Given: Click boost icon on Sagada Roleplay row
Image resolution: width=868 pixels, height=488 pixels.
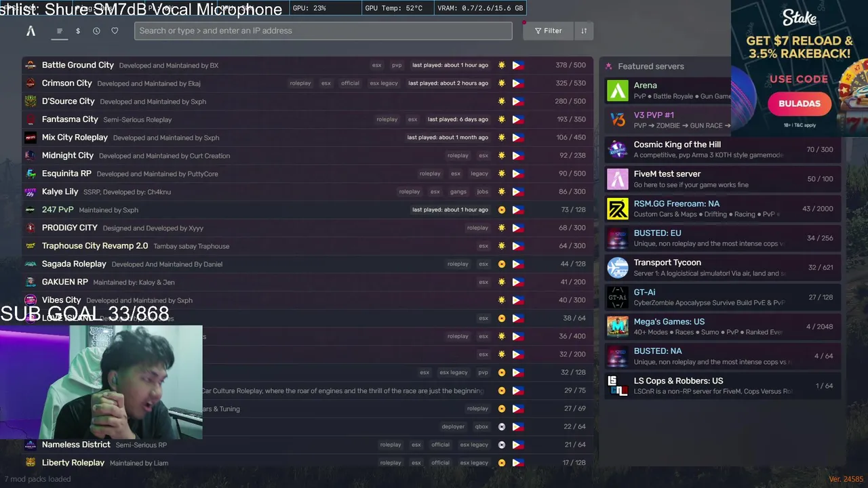Looking at the screenshot, I should click(502, 264).
